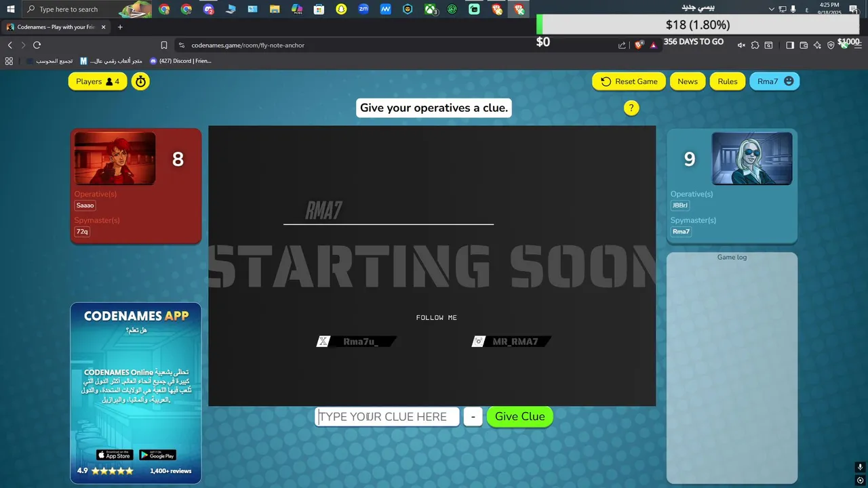Image resolution: width=868 pixels, height=488 pixels.
Task: Share this page via the share icon
Action: pos(622,45)
